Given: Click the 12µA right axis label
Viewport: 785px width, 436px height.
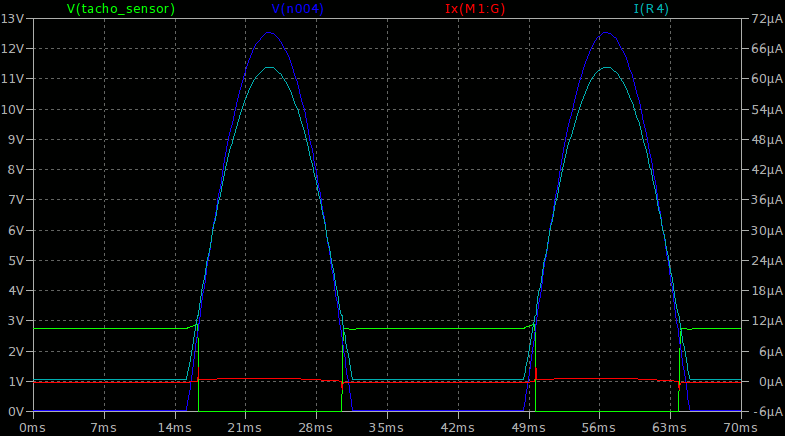Looking at the screenshot, I should point(767,321).
